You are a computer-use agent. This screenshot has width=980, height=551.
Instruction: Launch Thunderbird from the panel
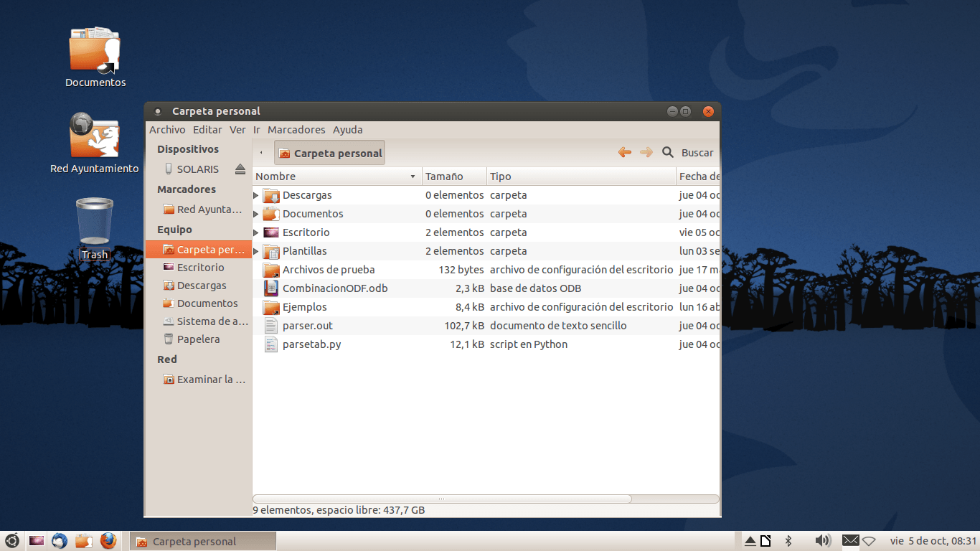(x=60, y=541)
